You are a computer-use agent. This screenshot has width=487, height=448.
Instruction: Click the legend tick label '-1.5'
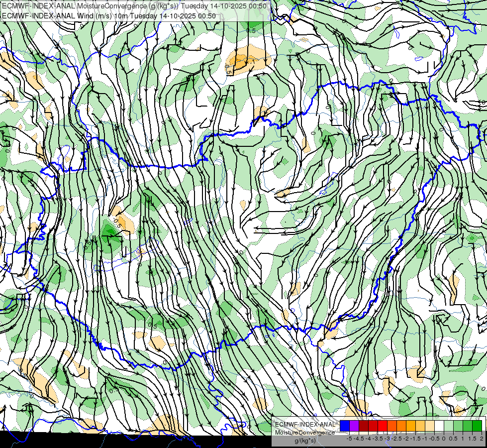(415, 439)
